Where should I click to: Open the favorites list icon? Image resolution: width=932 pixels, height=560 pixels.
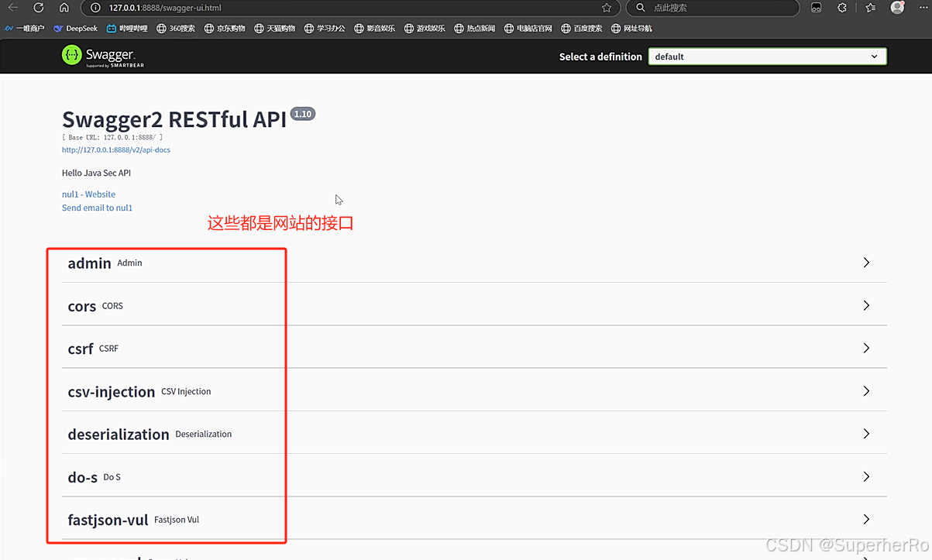[x=870, y=8]
